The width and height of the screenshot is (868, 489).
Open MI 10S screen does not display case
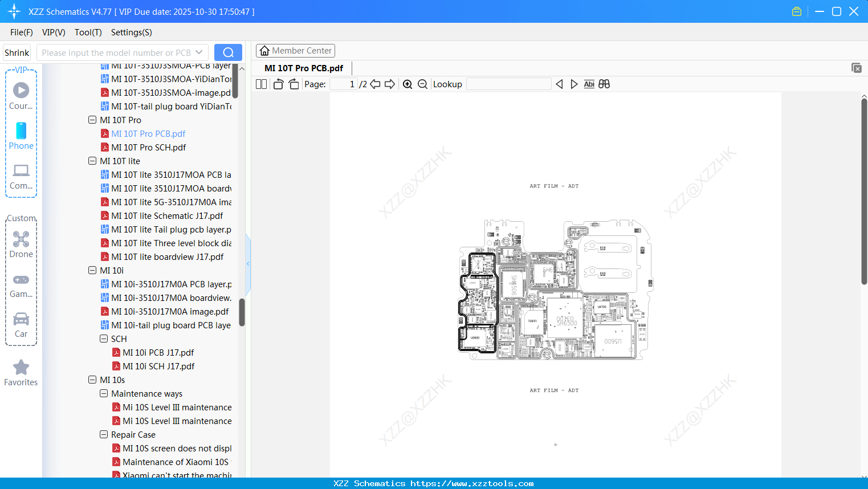[x=177, y=448]
